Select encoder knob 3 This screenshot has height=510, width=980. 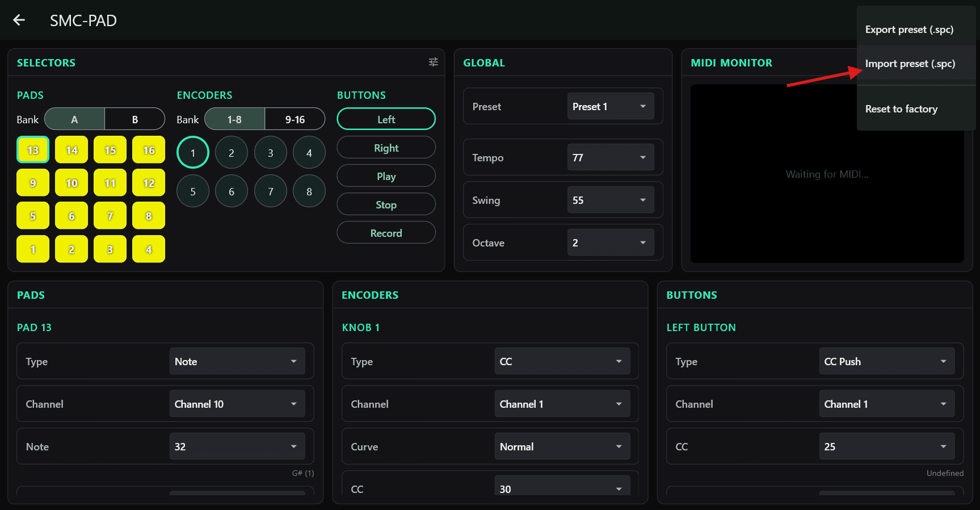coord(271,152)
